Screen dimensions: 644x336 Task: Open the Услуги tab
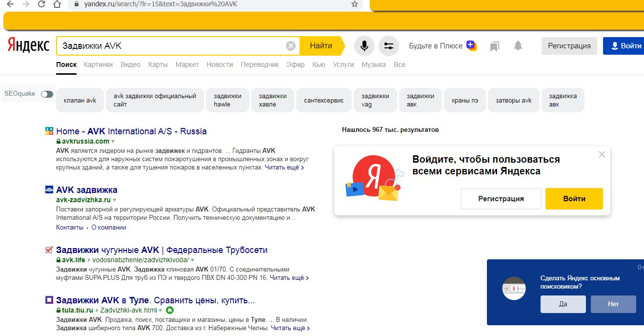point(343,64)
